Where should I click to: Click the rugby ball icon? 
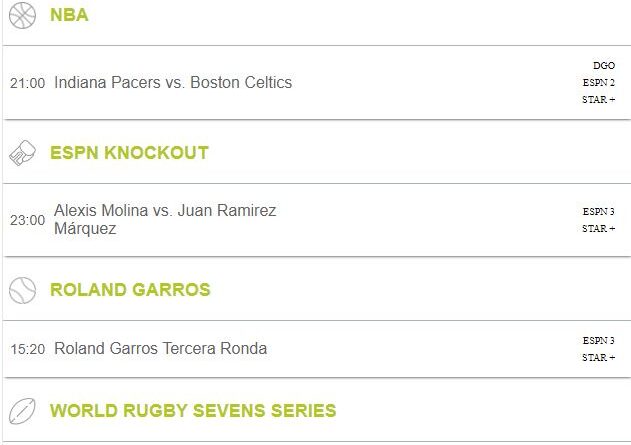(x=23, y=411)
